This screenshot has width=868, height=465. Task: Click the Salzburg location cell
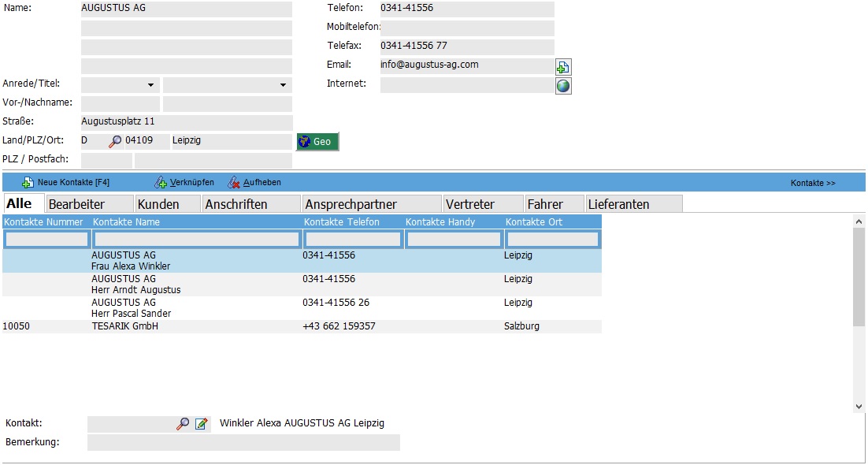pos(521,326)
